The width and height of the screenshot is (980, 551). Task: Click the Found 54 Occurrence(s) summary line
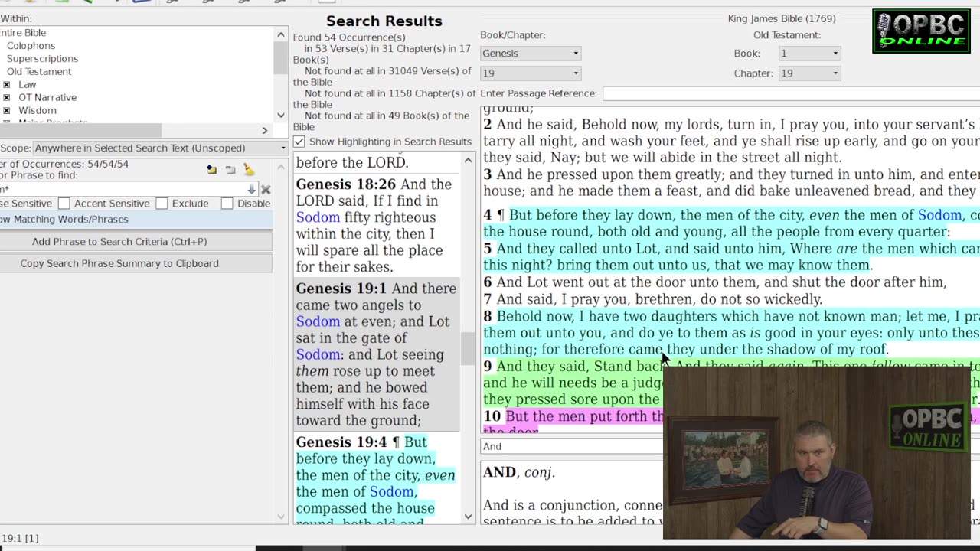coord(349,37)
